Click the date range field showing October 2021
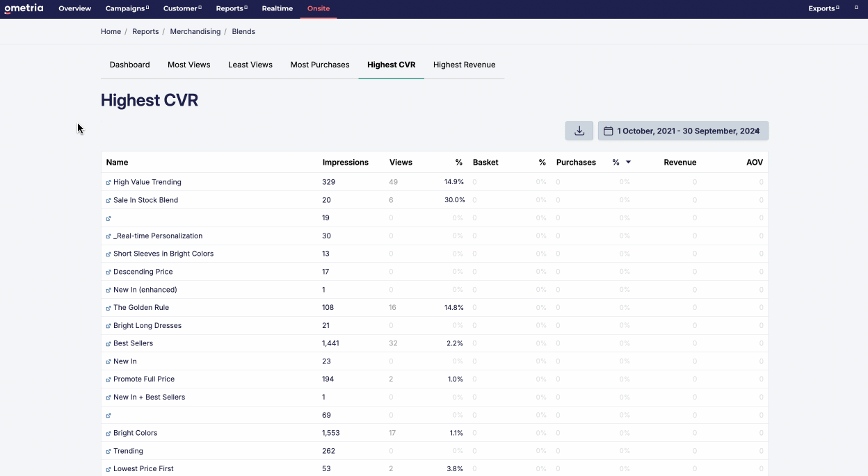Screen dimensions: 868x476 (x=682, y=130)
